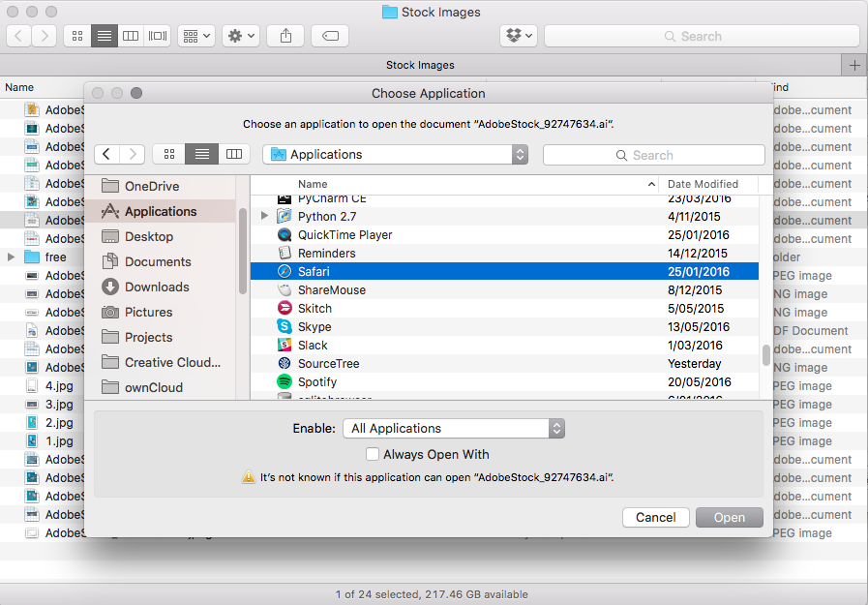Screen dimensions: 868x605
Task: Select Desktop in the dialog sidebar
Action: click(148, 236)
